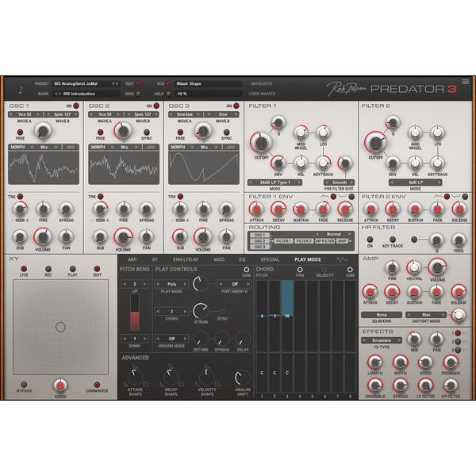Click the right arrow next to OSC 2 Spec 127

156,114
